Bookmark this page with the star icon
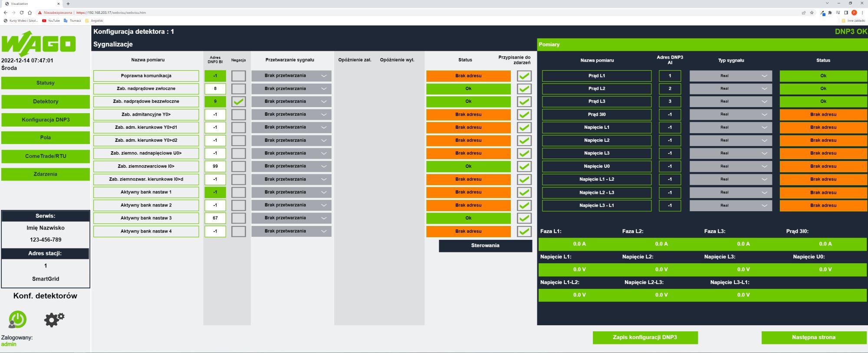Viewport: 868px width, 353px height. coord(812,13)
